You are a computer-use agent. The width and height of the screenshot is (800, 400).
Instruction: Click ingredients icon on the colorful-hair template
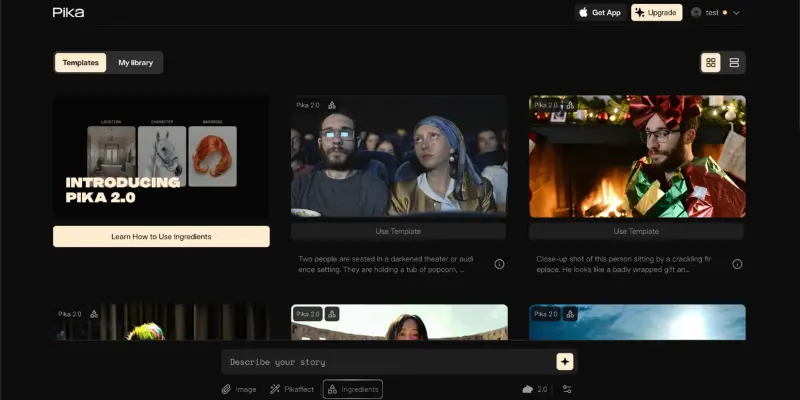coord(94,314)
